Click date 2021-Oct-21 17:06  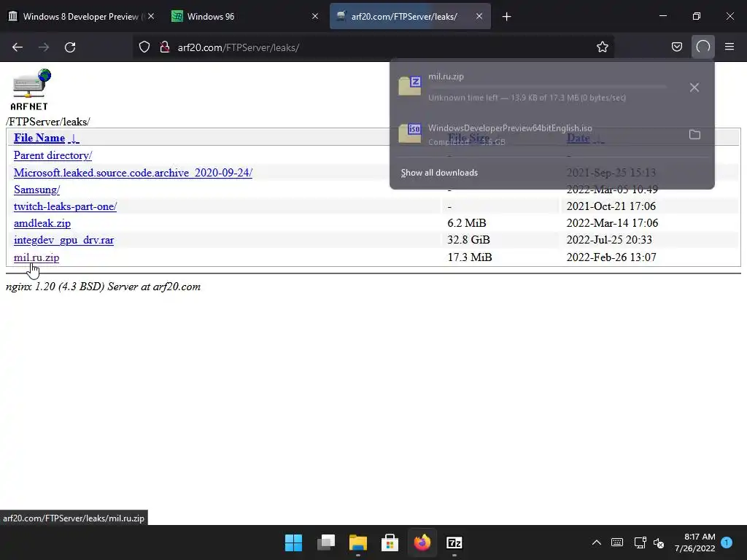point(611,206)
